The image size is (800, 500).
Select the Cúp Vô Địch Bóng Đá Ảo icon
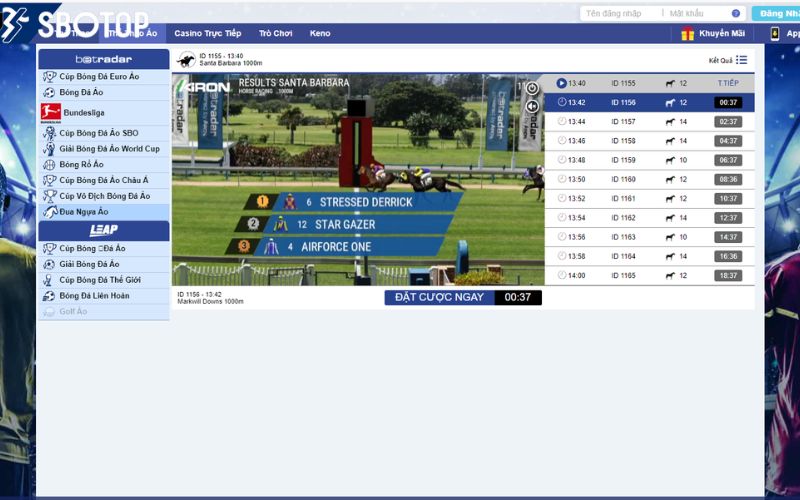(49, 196)
